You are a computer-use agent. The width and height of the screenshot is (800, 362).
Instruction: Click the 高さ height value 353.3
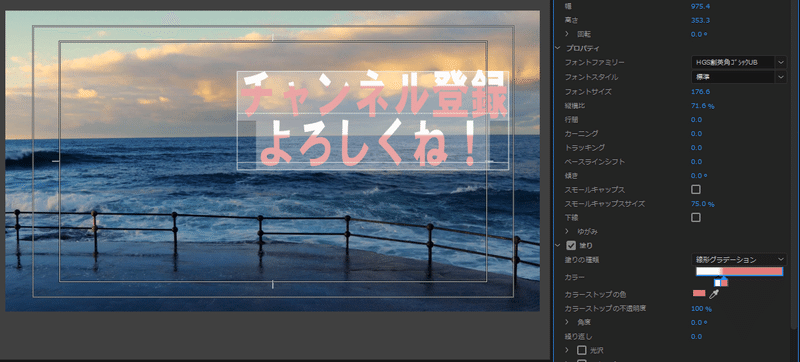[700, 20]
